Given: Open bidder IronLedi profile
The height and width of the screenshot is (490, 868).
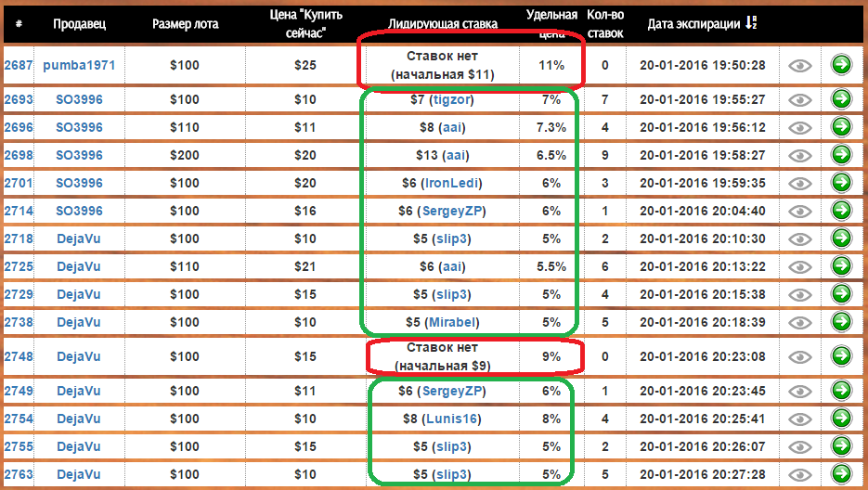Looking at the screenshot, I should [452, 183].
